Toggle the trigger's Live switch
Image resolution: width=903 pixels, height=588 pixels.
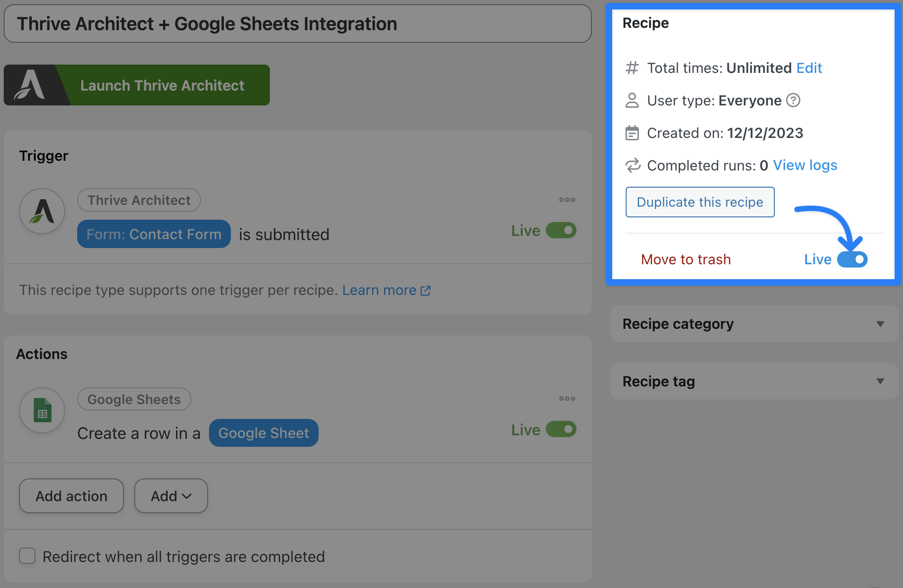(561, 230)
